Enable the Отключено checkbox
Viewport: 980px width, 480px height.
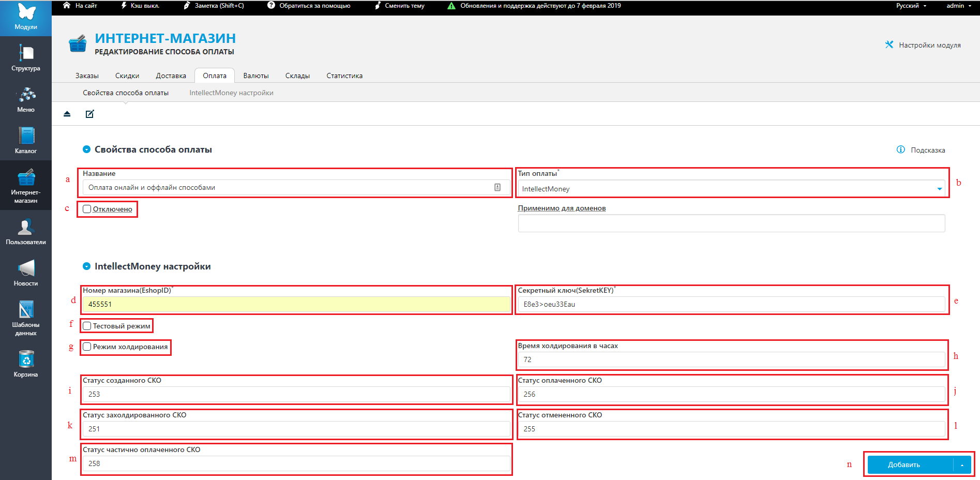coord(87,209)
